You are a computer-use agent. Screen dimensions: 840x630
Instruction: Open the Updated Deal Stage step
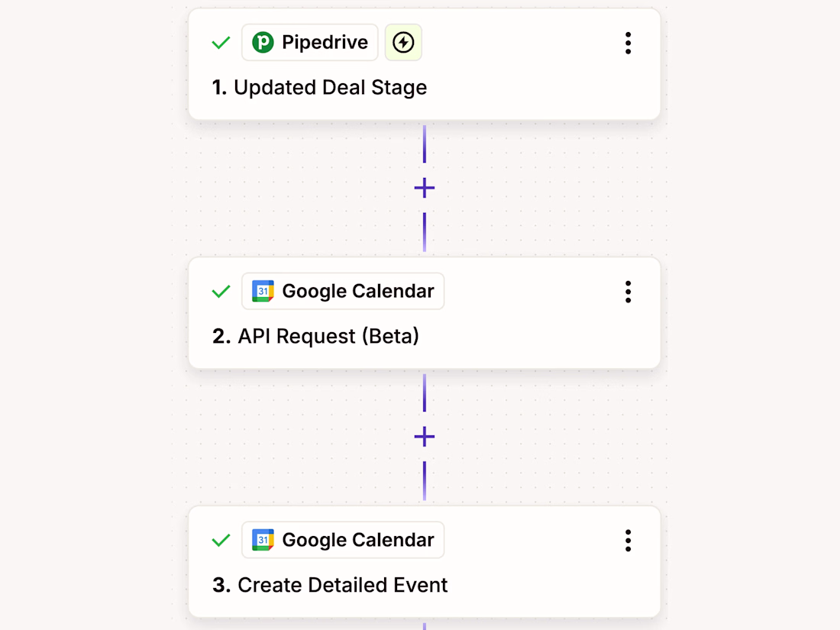pyautogui.click(x=425, y=63)
